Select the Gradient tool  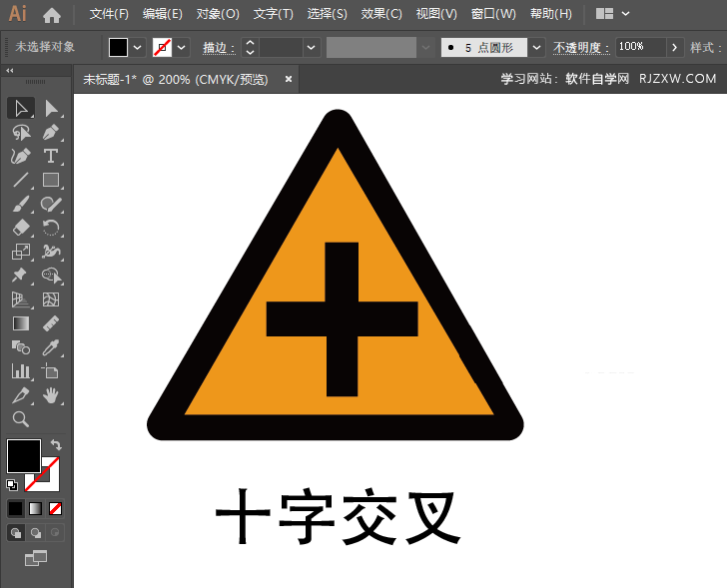click(x=20, y=323)
